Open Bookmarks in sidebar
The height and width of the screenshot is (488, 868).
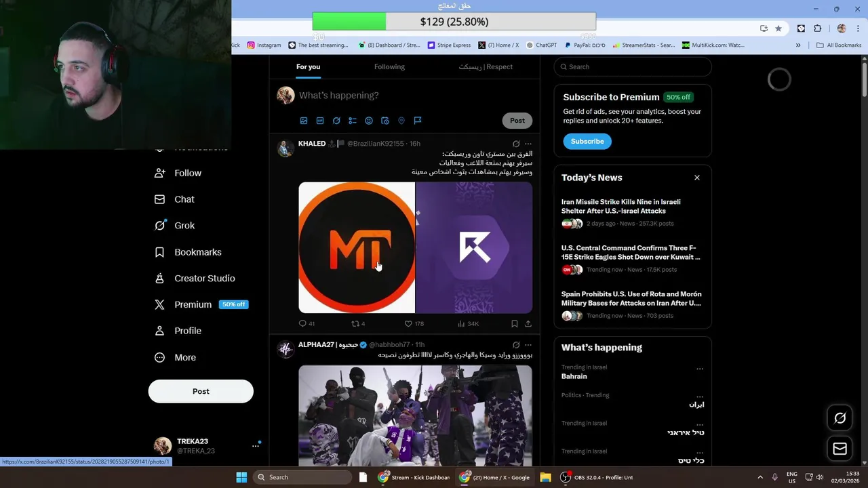click(188, 252)
